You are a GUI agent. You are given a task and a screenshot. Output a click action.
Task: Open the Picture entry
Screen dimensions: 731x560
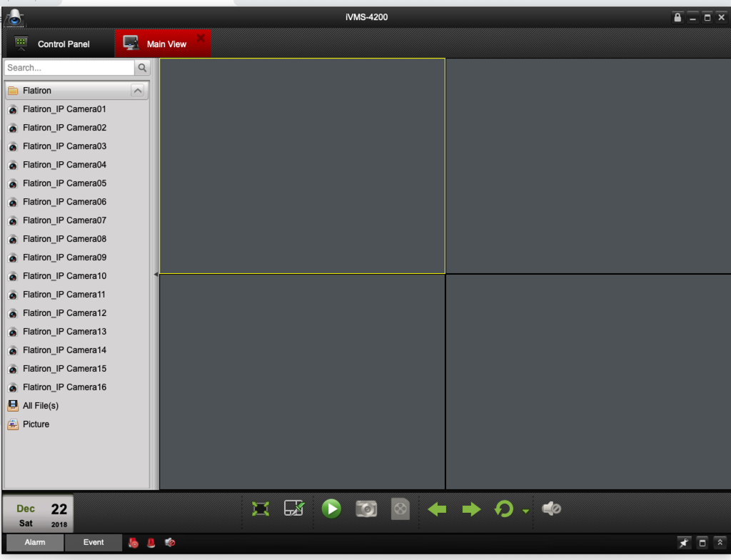(x=76, y=424)
